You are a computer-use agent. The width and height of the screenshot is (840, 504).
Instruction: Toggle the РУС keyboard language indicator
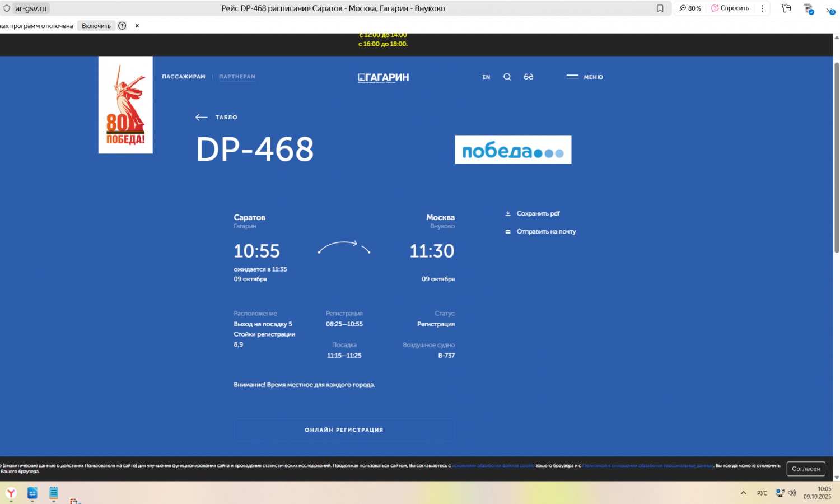click(x=762, y=493)
